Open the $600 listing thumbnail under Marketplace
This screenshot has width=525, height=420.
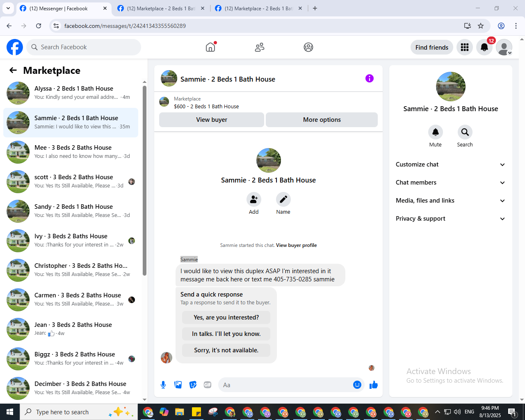click(164, 102)
